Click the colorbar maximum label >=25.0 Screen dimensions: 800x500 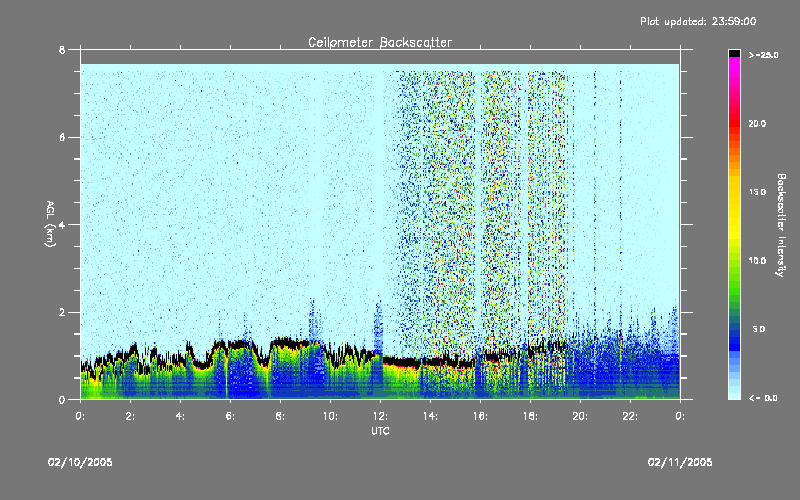point(763,55)
